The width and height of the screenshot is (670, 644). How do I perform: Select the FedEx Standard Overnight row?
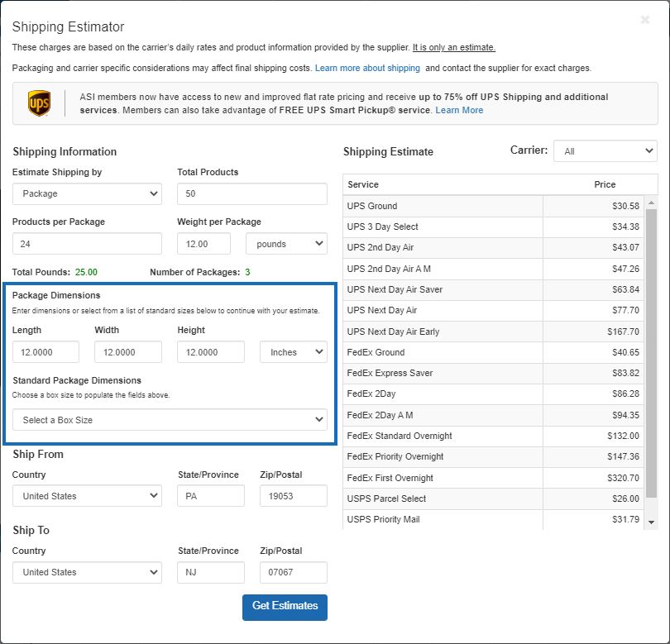pos(493,436)
